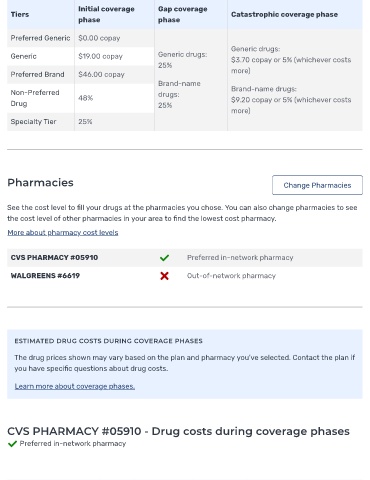The image size is (370, 480).
Task: Click green checkmark under CVS drug costs heading
Action: pyautogui.click(x=12, y=444)
